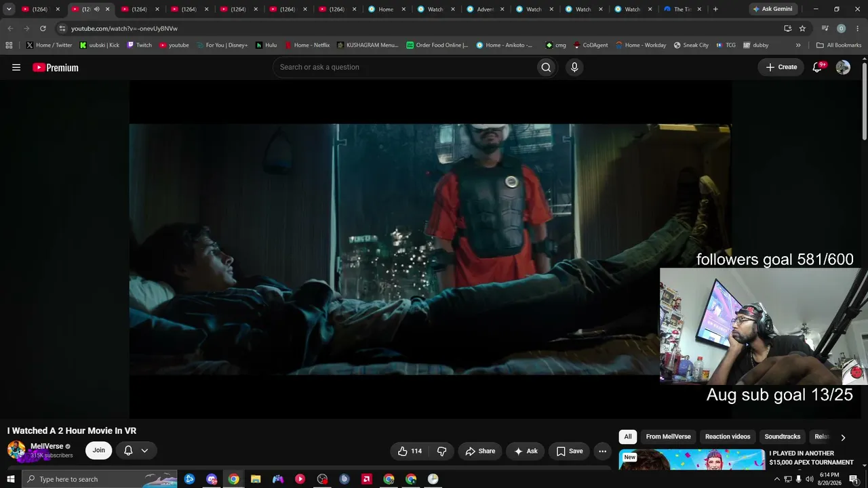The height and width of the screenshot is (488, 868).
Task: Switch to the "The Tir" browser tab
Action: [681, 9]
